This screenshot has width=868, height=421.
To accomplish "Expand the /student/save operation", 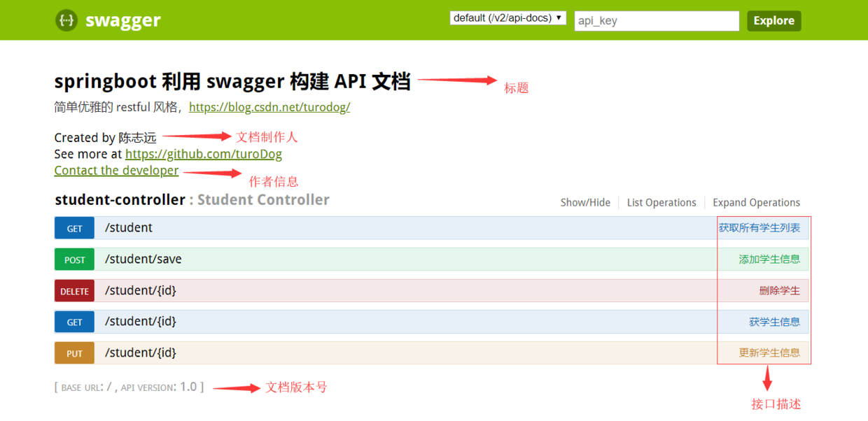I will coord(143,259).
